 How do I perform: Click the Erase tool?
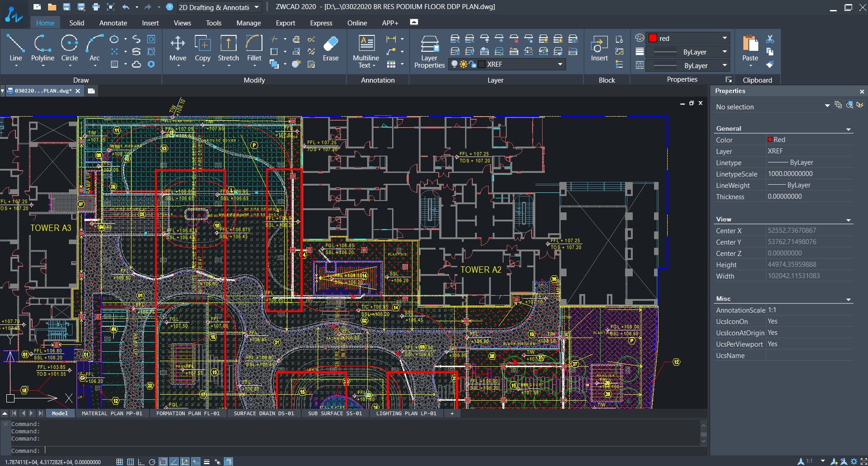tap(330, 48)
